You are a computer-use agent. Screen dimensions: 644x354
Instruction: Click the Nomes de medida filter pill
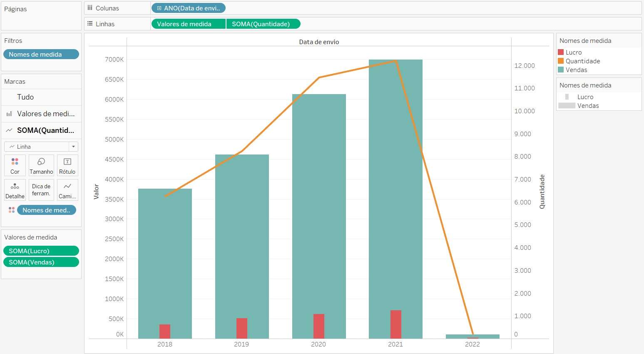click(41, 54)
